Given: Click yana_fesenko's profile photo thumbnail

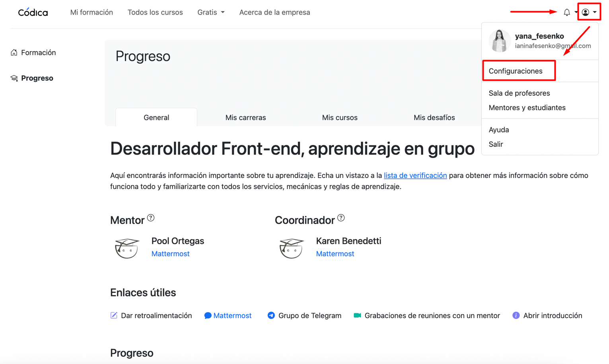Looking at the screenshot, I should pos(500,41).
